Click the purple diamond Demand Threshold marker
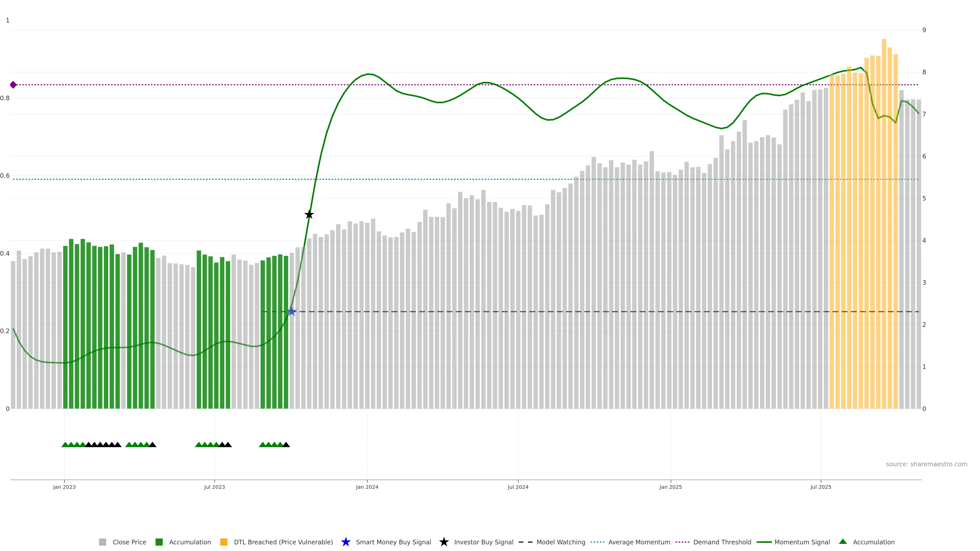This screenshot has height=551, width=980. [13, 85]
